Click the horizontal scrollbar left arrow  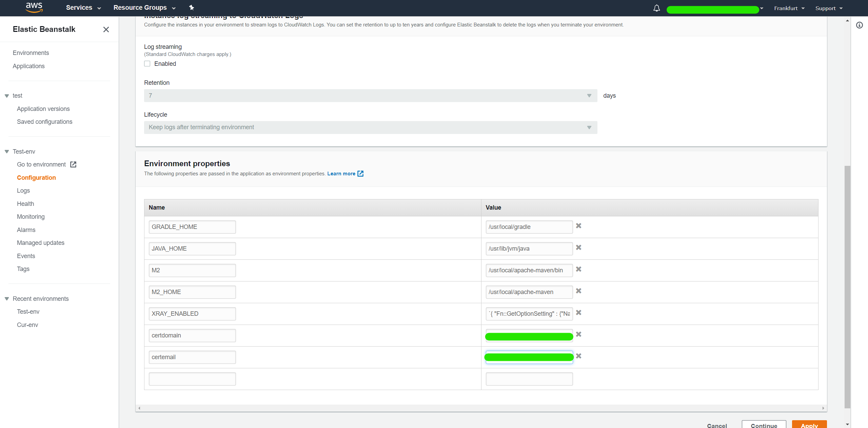tap(139, 408)
